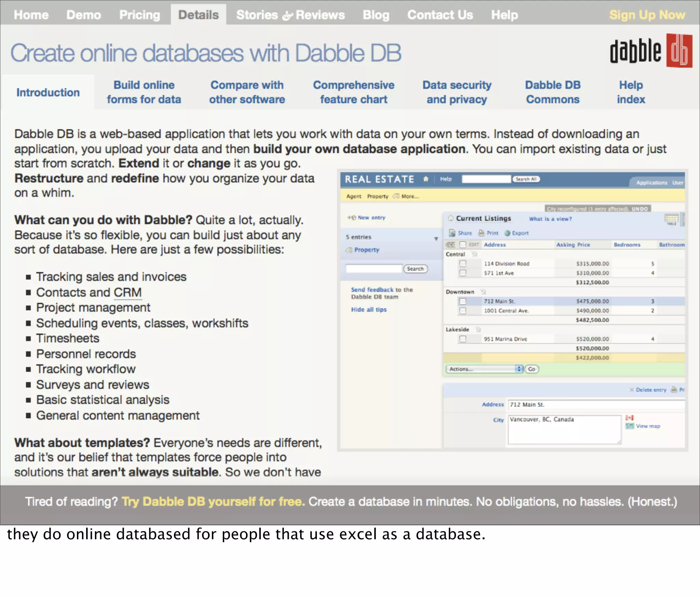700x596 pixels.
Task: Tick the 951 Marina Drive checkbox
Action: tap(462, 339)
